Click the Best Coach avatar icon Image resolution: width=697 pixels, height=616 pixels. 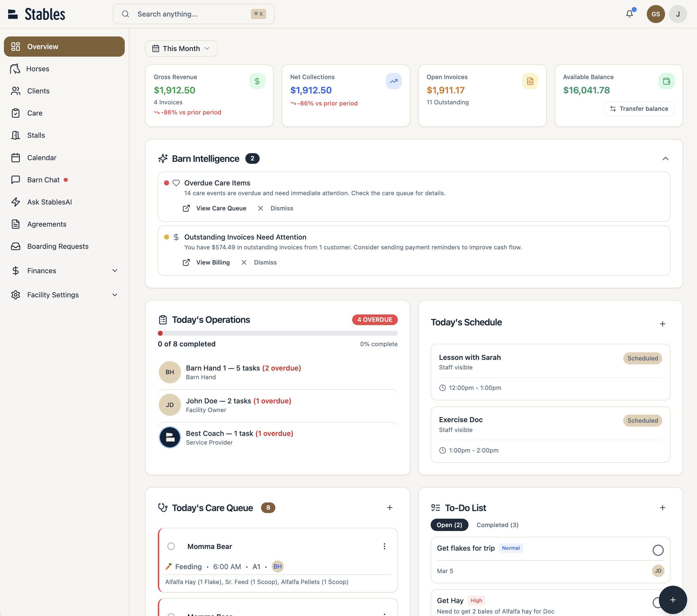pyautogui.click(x=169, y=437)
